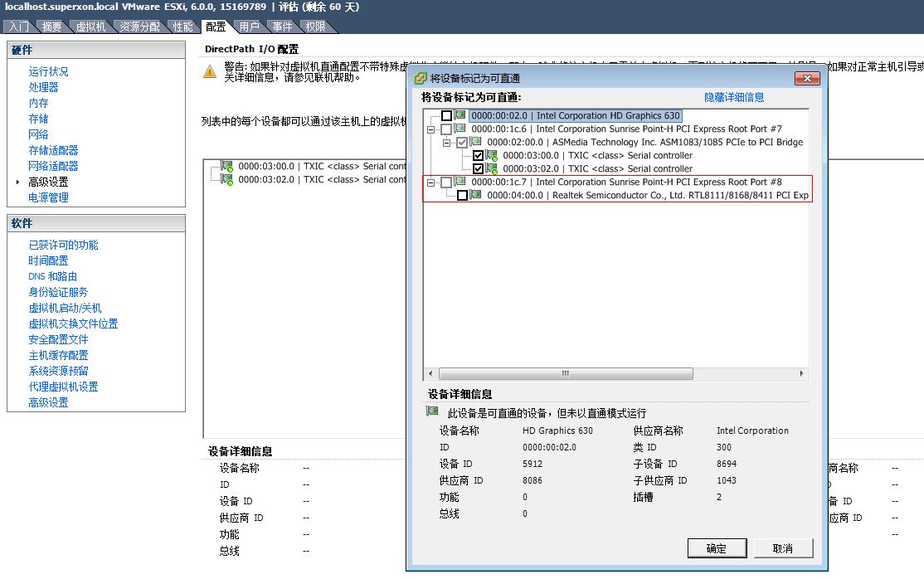
Task: Open 运行状况 in hardware list
Action: coord(48,71)
